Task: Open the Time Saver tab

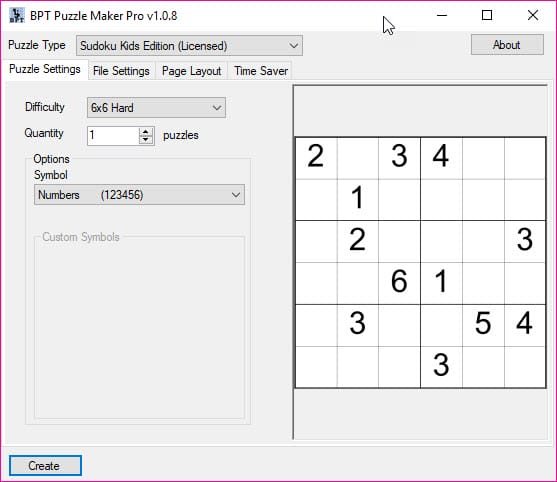Action: [261, 71]
